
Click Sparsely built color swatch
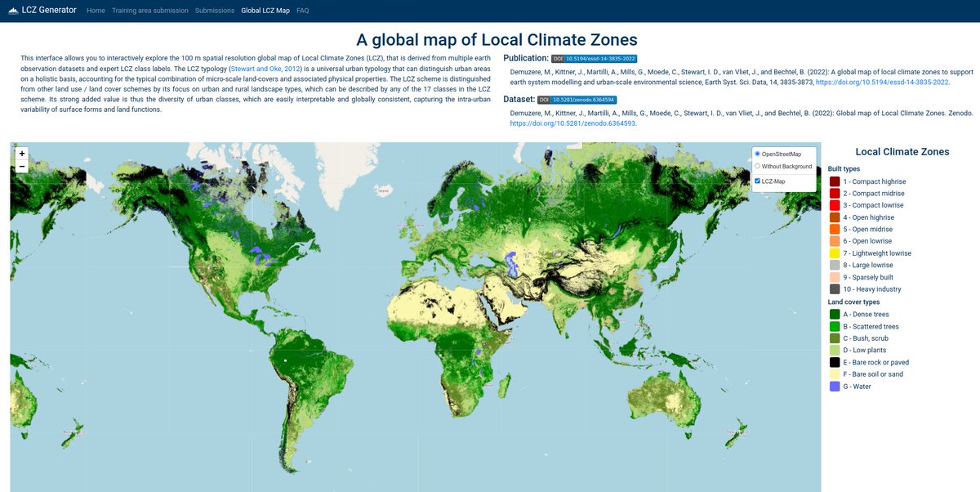(835, 277)
